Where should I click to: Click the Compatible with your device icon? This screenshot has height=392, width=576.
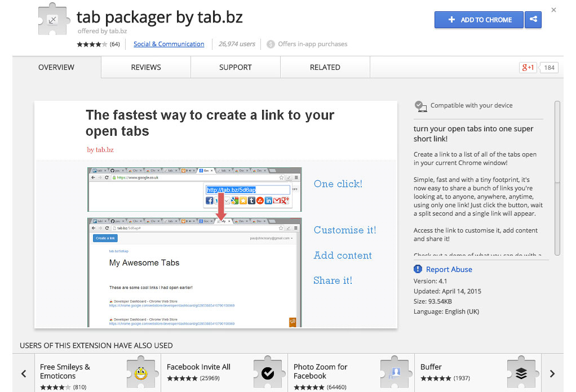click(x=420, y=106)
